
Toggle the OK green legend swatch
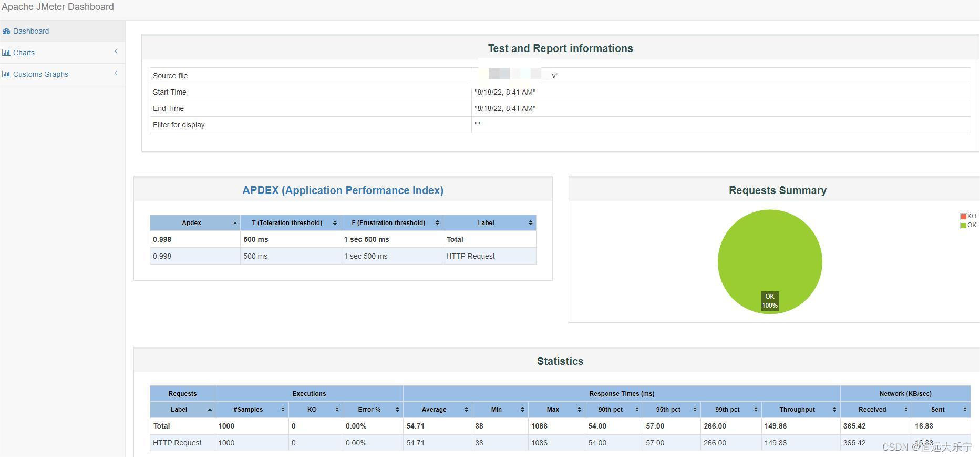pyautogui.click(x=964, y=225)
